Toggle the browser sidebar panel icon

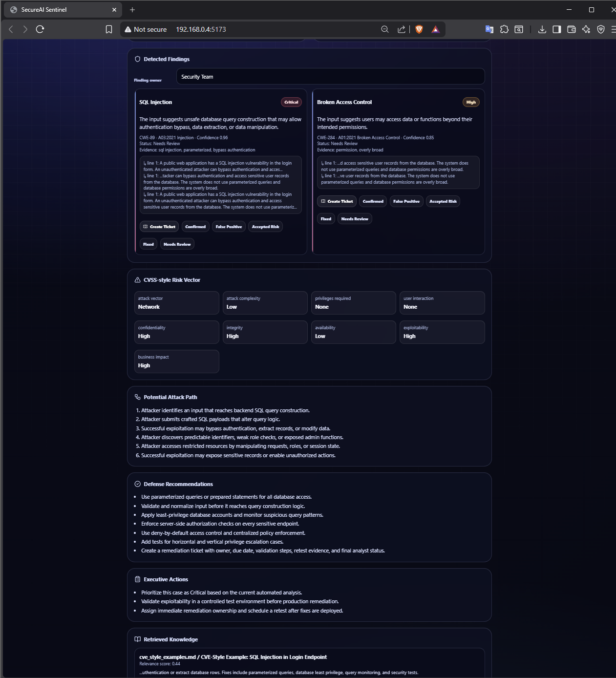(557, 29)
